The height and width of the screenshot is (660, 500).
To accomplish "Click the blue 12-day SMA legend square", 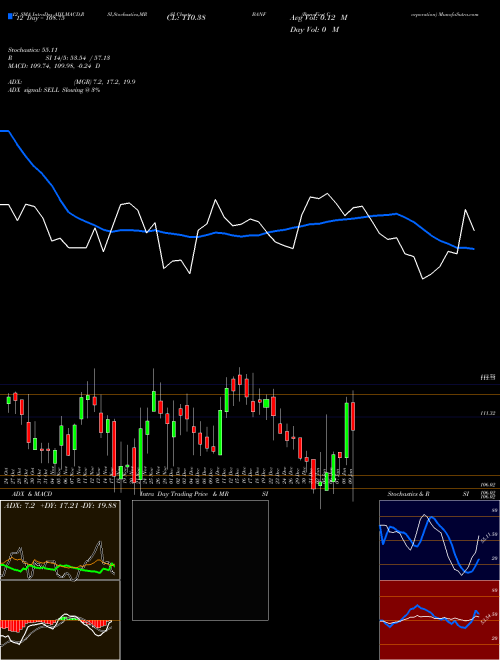I will pyautogui.click(x=10, y=17).
